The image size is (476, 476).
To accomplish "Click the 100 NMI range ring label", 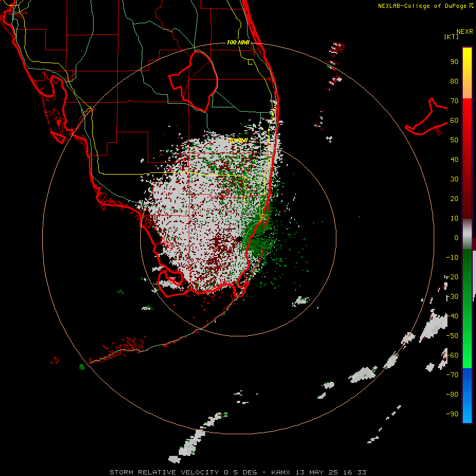I will pos(238,42).
